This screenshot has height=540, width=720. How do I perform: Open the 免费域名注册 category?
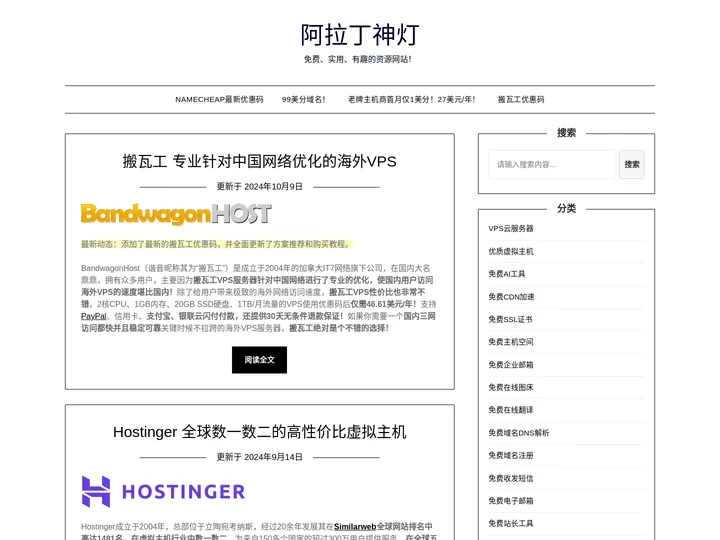point(511,455)
